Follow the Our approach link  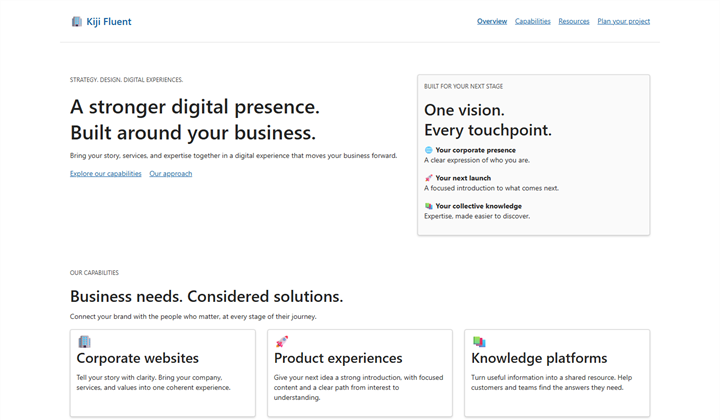click(171, 174)
